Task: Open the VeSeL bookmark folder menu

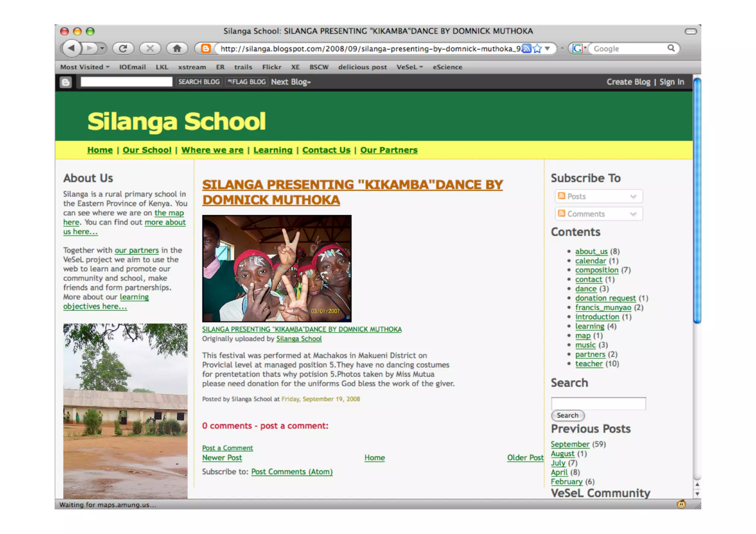Action: tap(409, 67)
